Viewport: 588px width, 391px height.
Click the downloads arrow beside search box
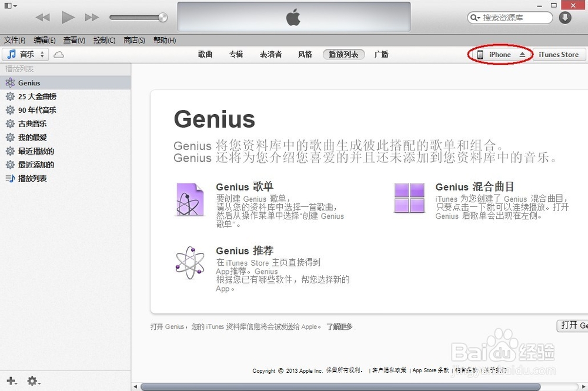pyautogui.click(x=564, y=18)
